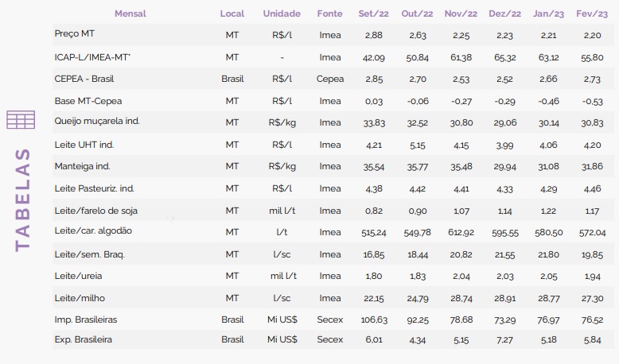Click the Set/22 column header
619x364 pixels.
tap(373, 14)
